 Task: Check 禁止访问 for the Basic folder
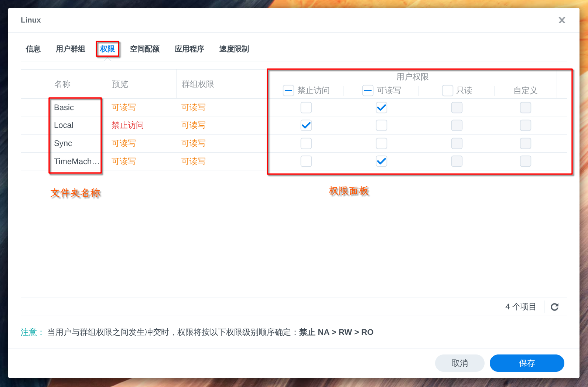[x=306, y=108]
